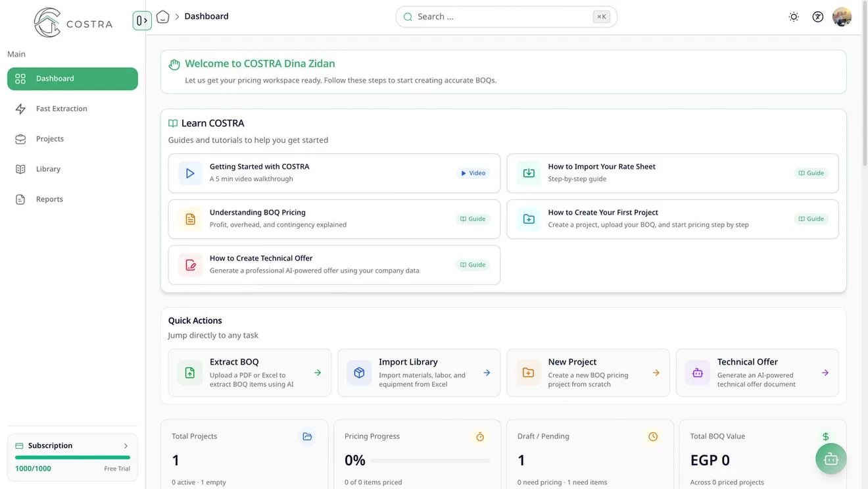Play the Getting Started with COSTRA video icon

tap(190, 174)
